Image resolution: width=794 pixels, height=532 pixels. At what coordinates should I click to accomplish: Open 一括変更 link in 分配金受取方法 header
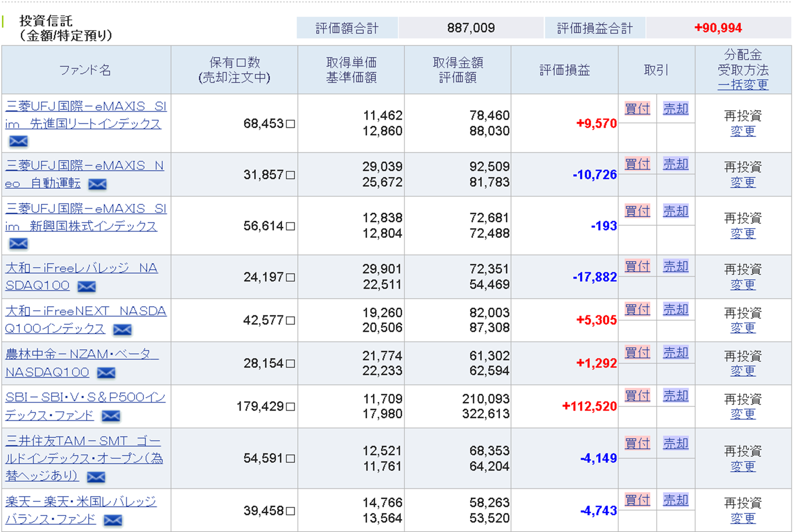tap(743, 84)
